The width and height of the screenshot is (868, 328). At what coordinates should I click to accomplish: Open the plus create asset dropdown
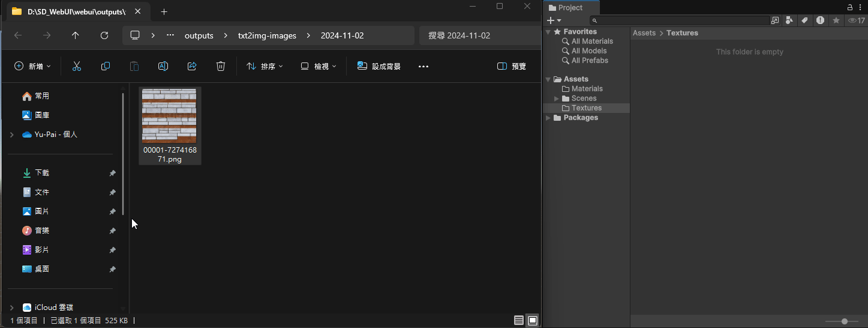(x=554, y=20)
